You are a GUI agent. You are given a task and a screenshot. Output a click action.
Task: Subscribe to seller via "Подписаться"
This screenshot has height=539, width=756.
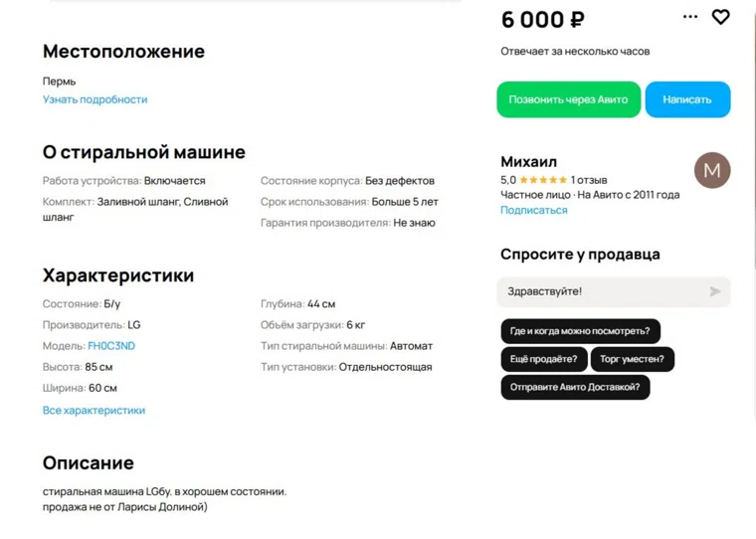(x=533, y=210)
